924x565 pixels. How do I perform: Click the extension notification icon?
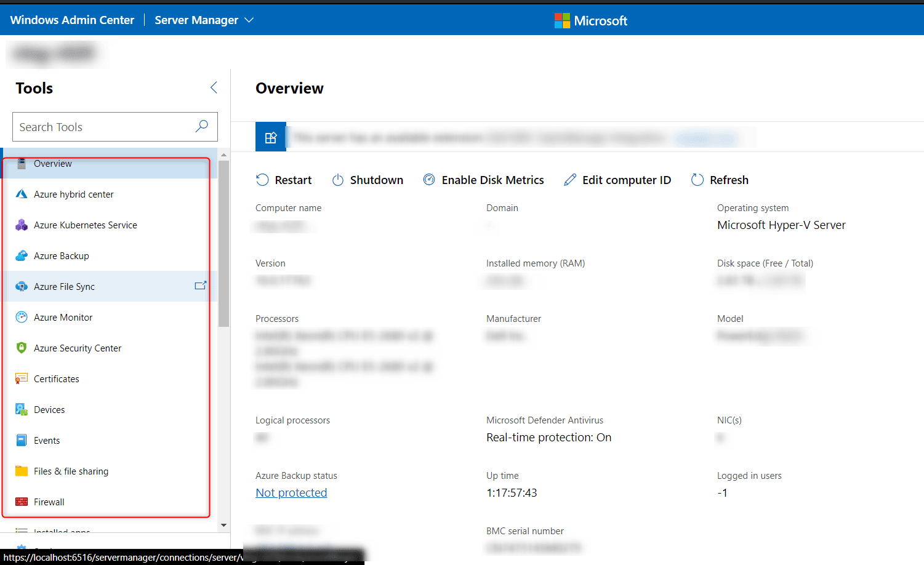(x=271, y=137)
